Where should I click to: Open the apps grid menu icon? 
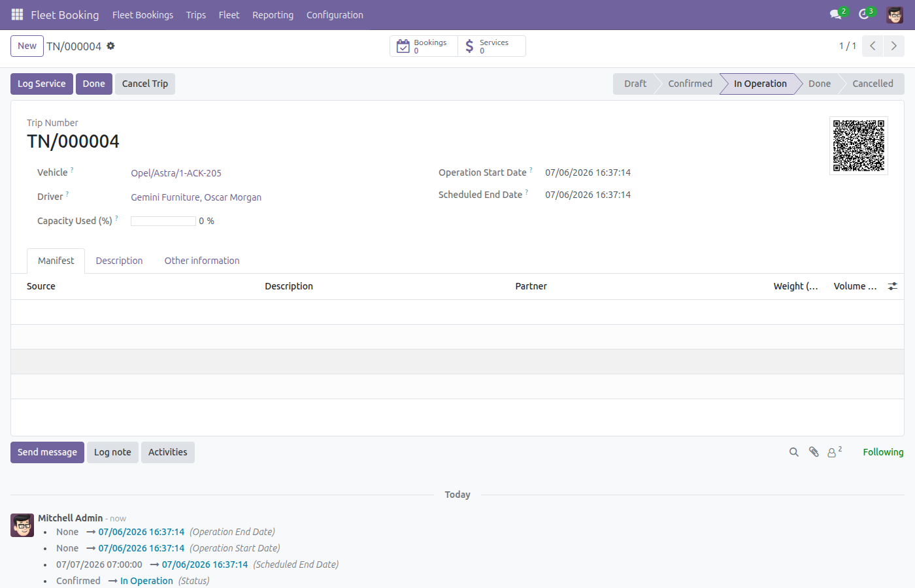click(x=17, y=14)
